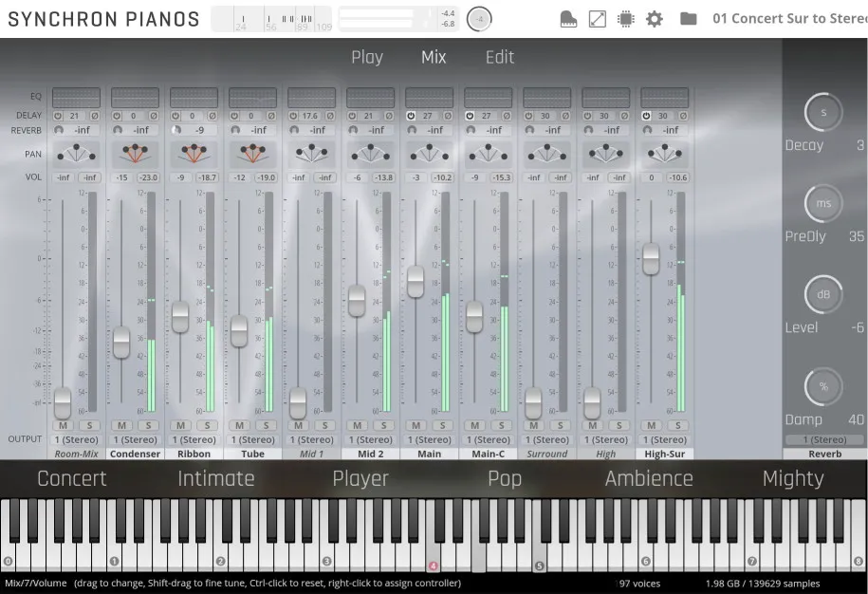Screen dimensions: 868x594
Task: Click the Room-Mix volume fader
Action: (x=62, y=403)
